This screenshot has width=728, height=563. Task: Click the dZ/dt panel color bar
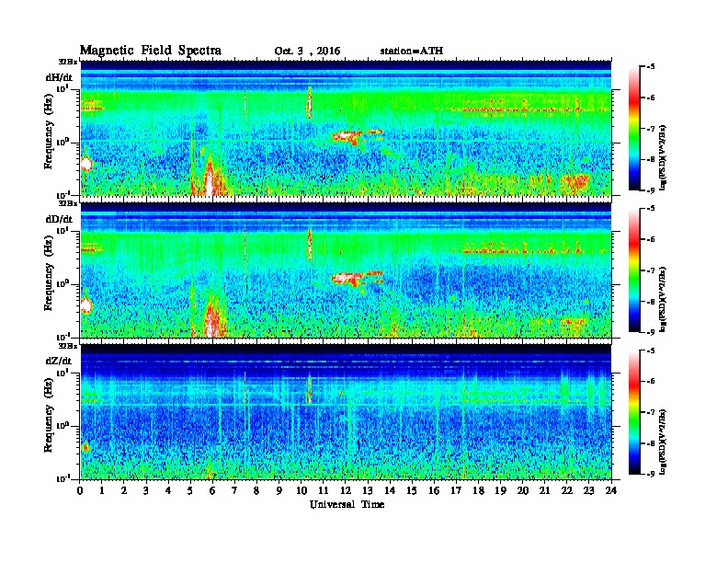(634, 412)
